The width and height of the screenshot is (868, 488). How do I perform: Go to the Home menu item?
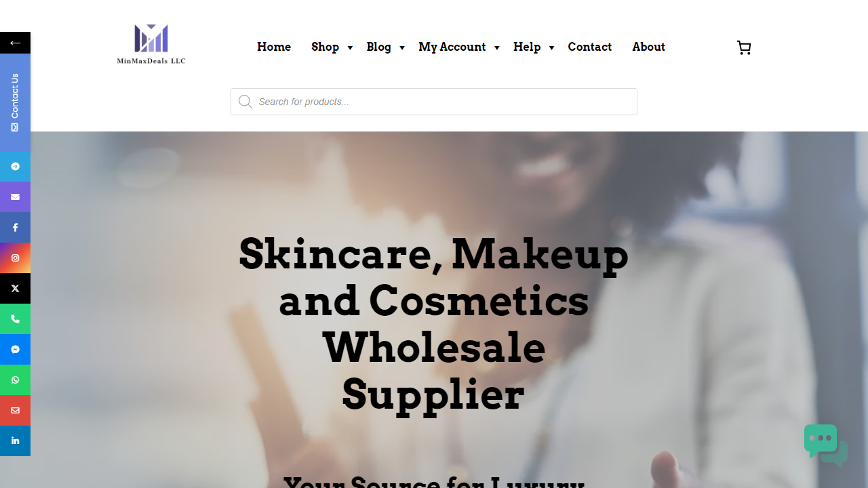[x=274, y=47]
